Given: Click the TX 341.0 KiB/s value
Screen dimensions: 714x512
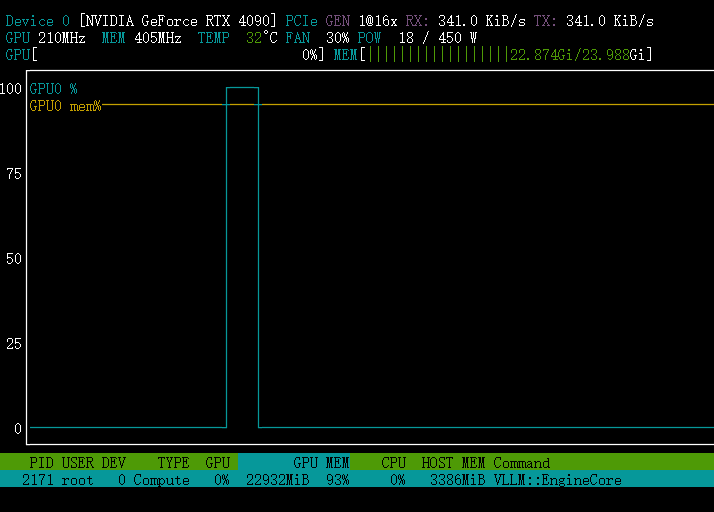Looking at the screenshot, I should point(593,21).
